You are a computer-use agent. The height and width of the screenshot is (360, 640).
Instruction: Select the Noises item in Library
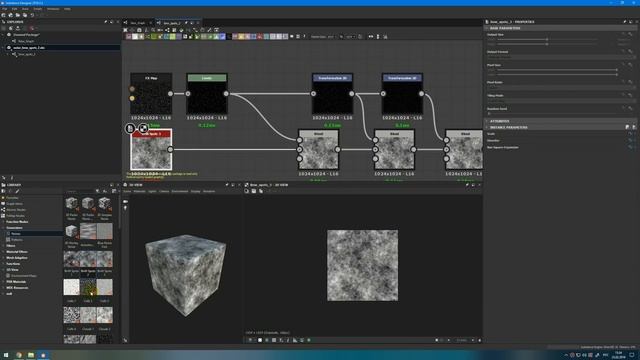click(x=16, y=234)
